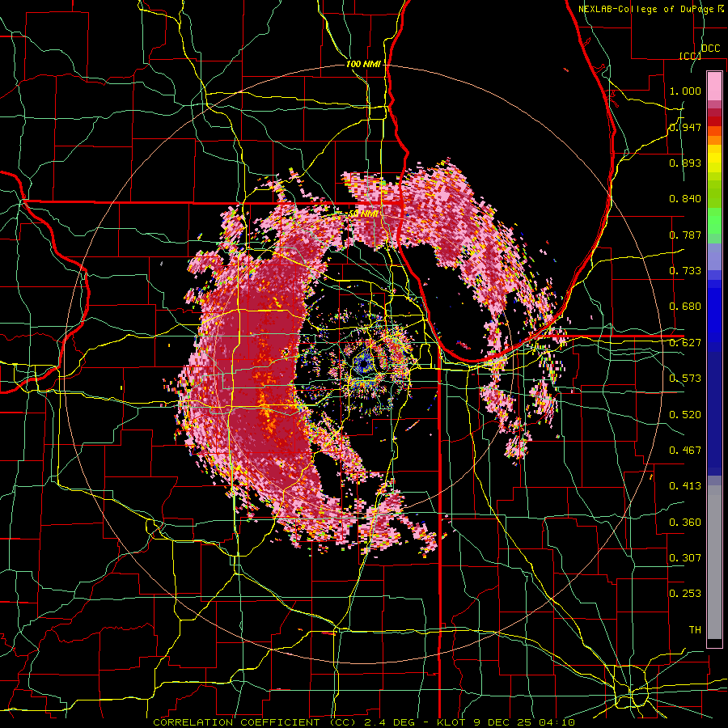Click the DCC label above the color scale

[x=710, y=49]
